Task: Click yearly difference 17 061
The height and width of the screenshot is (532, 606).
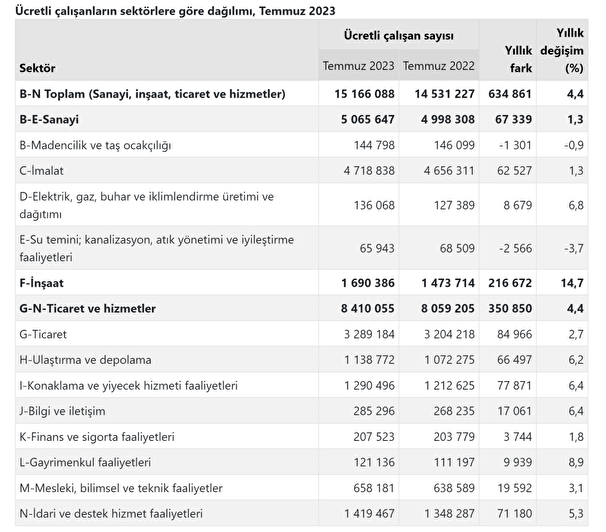Action: click(514, 411)
